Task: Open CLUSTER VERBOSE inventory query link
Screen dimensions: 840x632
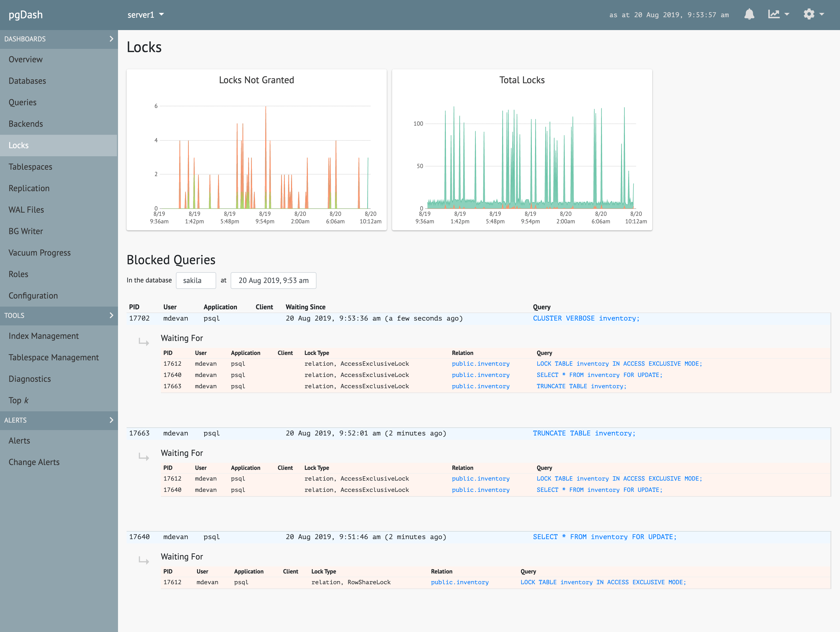Action: point(586,318)
